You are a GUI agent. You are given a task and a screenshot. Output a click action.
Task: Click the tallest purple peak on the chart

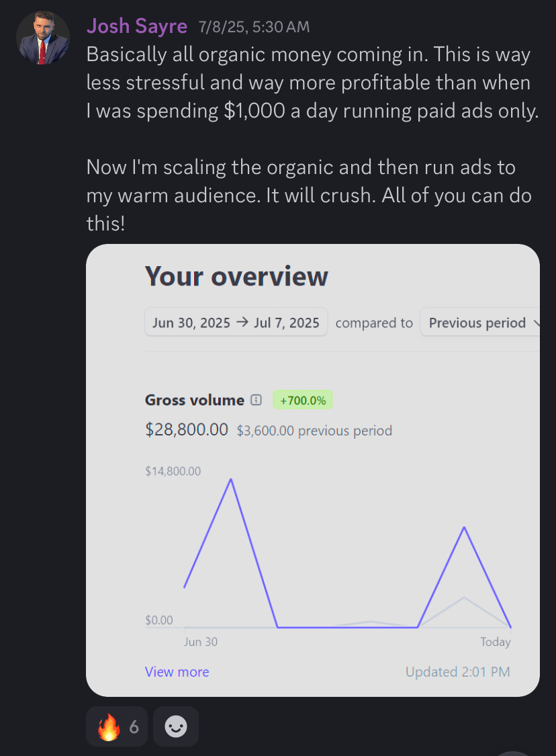tap(232, 479)
